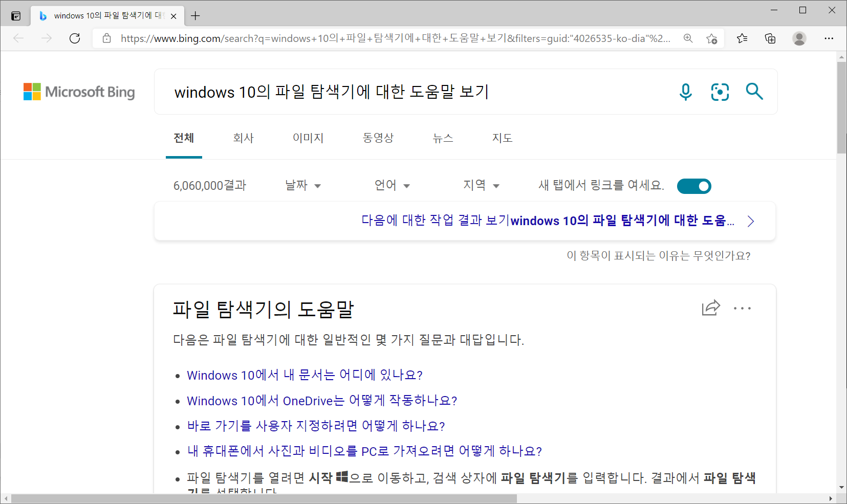Open tab actions menu icon

(16, 16)
